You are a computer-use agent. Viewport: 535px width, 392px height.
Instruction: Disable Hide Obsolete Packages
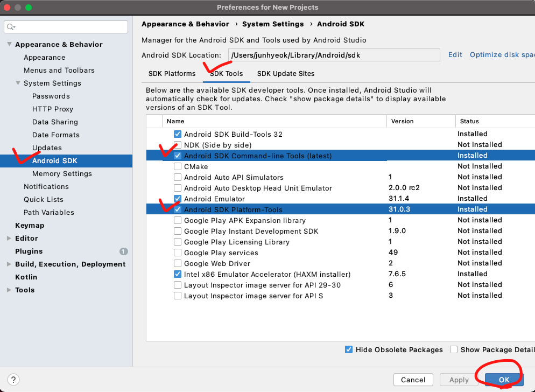point(349,349)
